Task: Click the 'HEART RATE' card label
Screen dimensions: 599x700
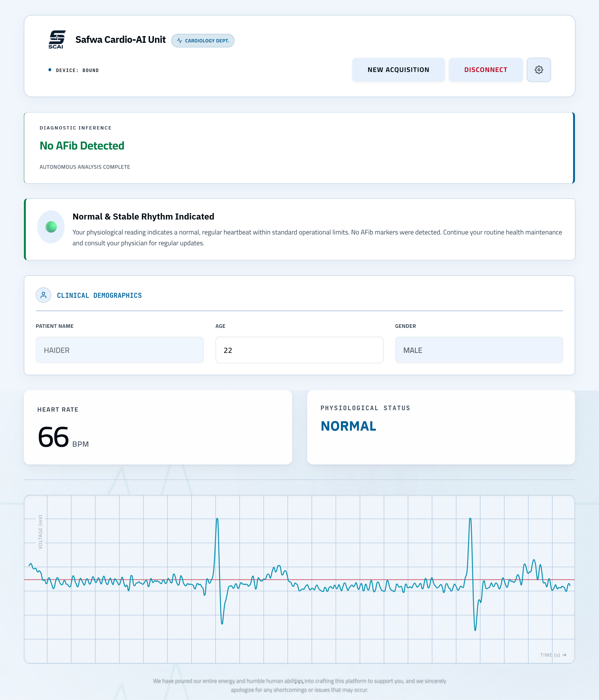Action: point(58,409)
